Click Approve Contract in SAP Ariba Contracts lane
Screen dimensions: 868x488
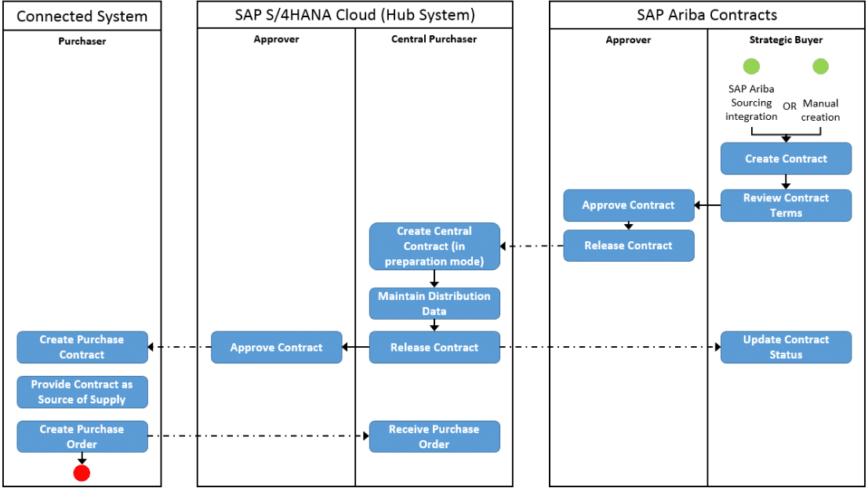628,205
